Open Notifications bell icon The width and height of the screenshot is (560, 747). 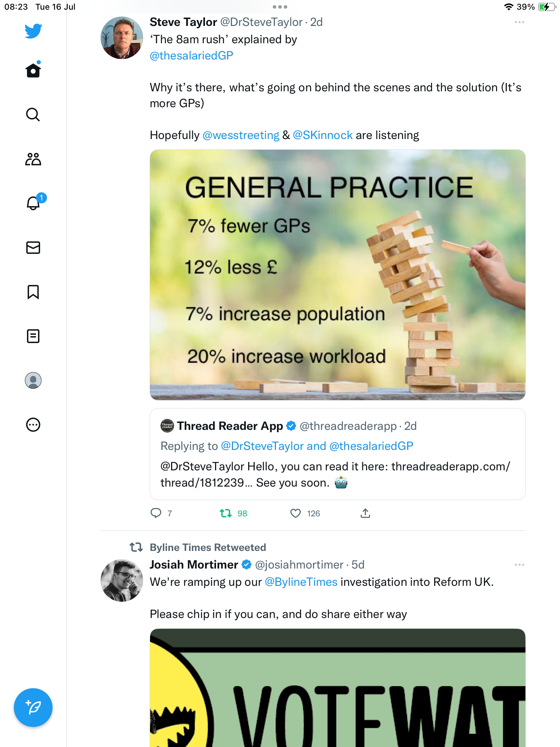coord(33,203)
